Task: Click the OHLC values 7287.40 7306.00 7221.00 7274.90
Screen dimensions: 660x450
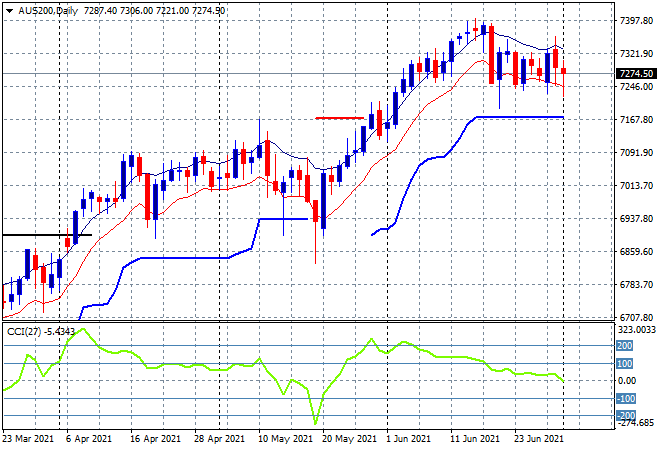Action: coord(154,11)
